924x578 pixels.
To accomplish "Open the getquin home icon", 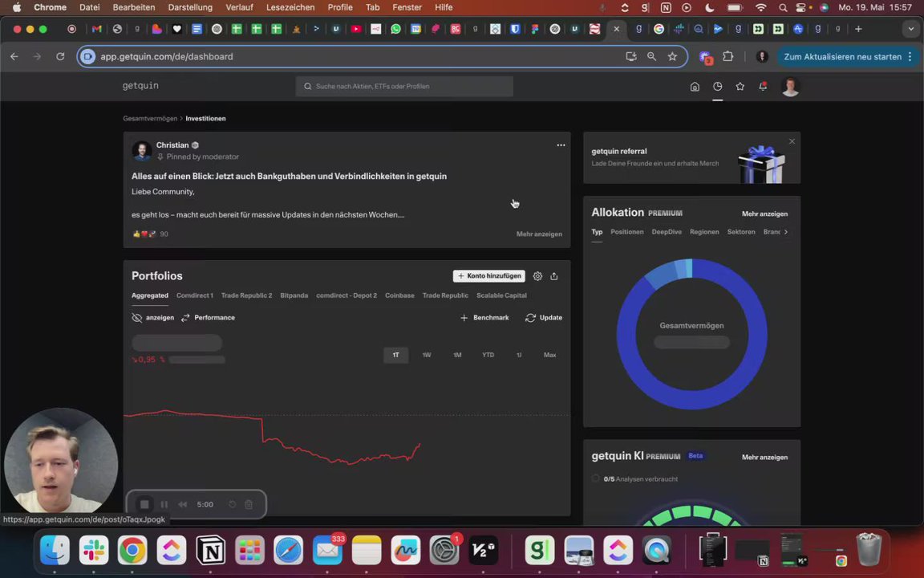I will 695,87.
